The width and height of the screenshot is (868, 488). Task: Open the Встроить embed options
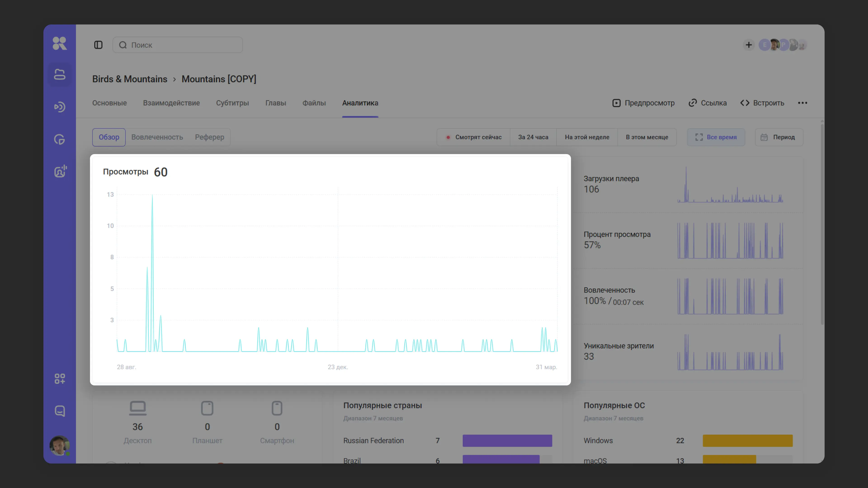coord(762,103)
